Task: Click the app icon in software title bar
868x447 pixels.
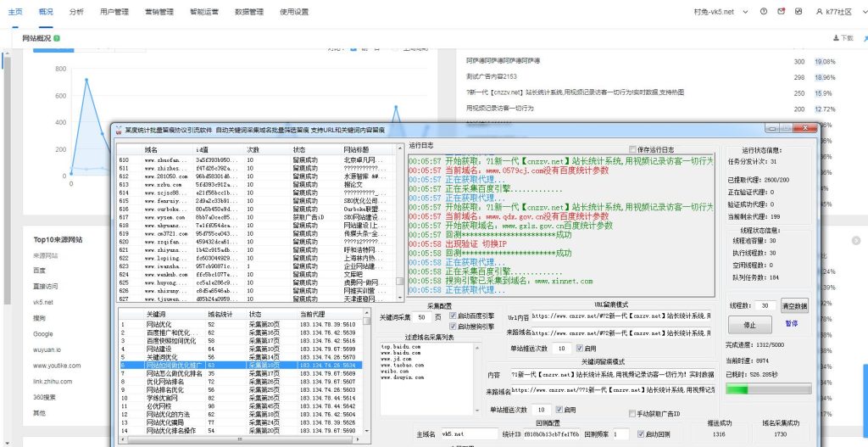Action: [118, 131]
